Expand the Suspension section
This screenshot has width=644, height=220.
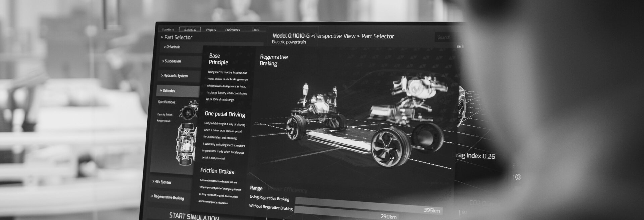tap(172, 61)
